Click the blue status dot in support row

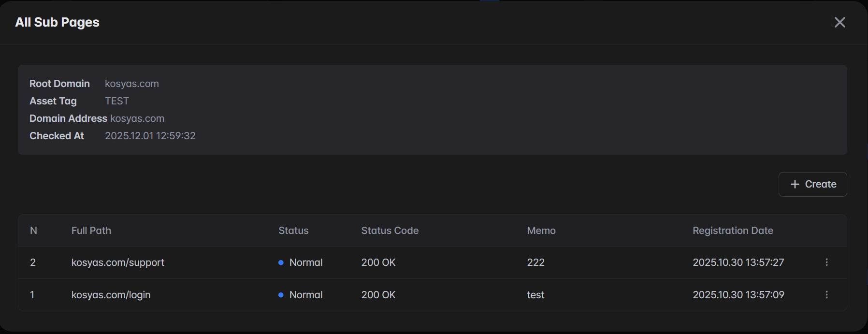[x=281, y=262]
